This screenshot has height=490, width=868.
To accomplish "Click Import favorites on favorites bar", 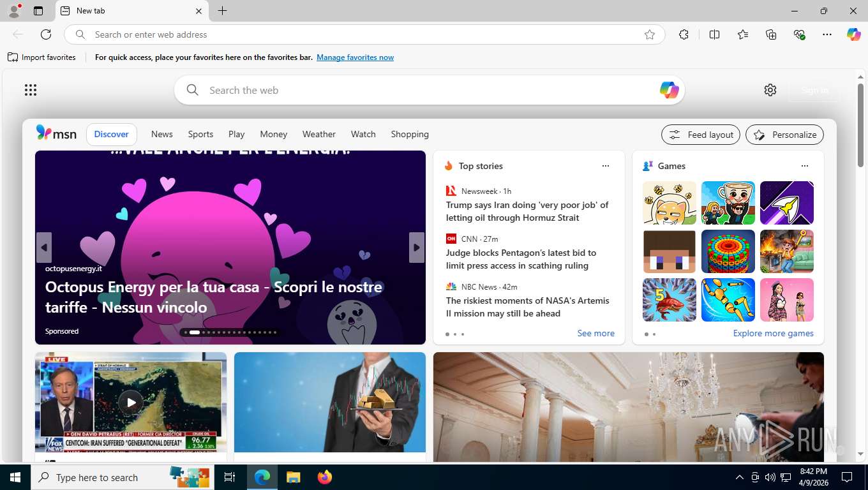I will (41, 57).
